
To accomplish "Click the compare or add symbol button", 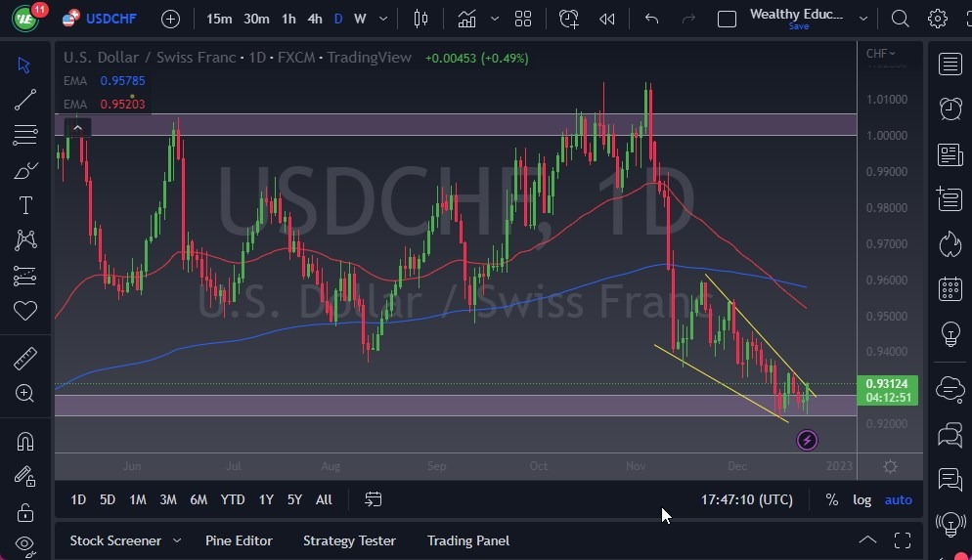I will tap(170, 20).
